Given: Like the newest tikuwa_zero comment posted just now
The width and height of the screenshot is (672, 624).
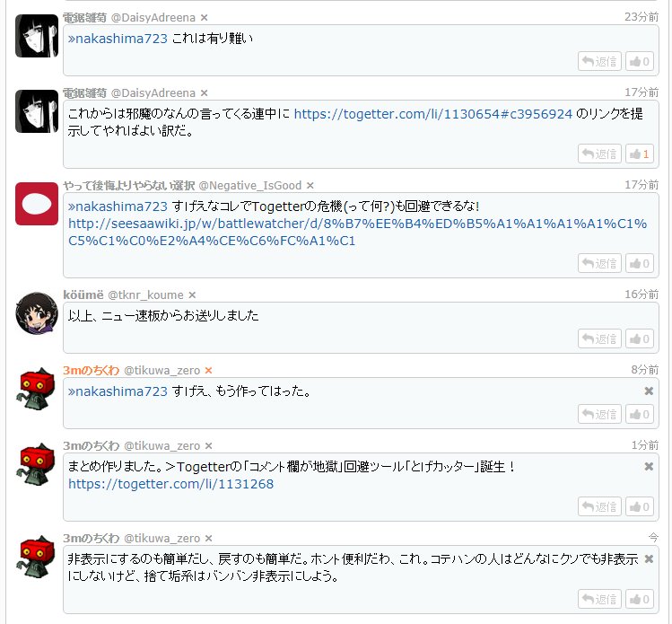Looking at the screenshot, I should [x=639, y=600].
